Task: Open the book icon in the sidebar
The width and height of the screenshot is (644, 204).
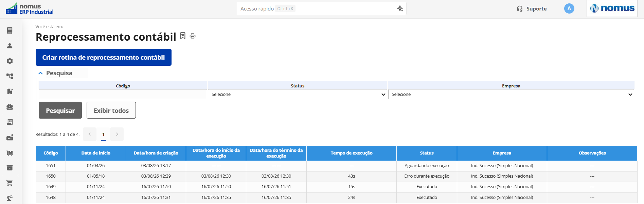Action: (x=10, y=30)
